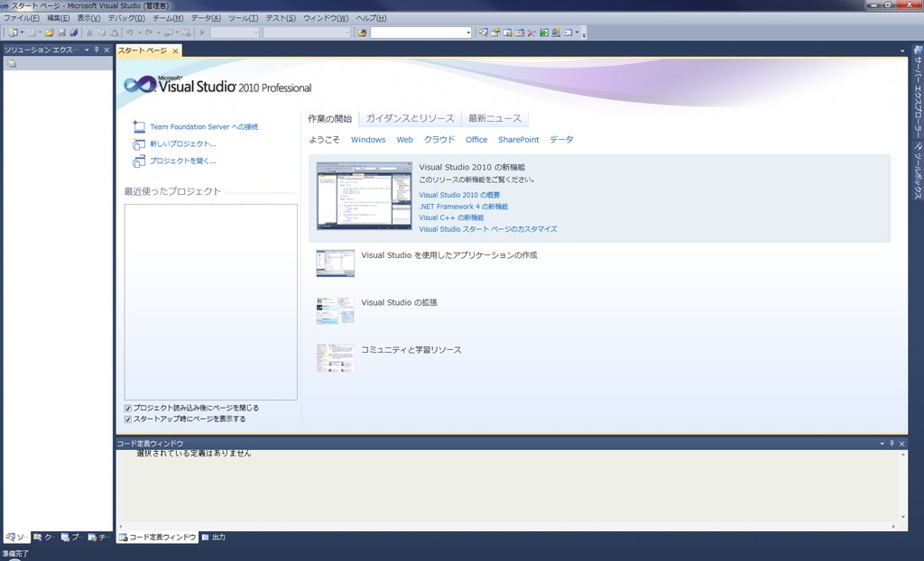Click the Navigate Backward toolbar icon
Viewport: 924px width, 561px height.
coord(169,32)
